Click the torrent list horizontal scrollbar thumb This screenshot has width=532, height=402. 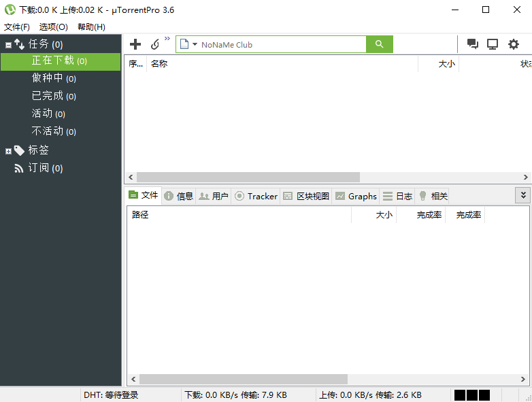tap(248, 177)
